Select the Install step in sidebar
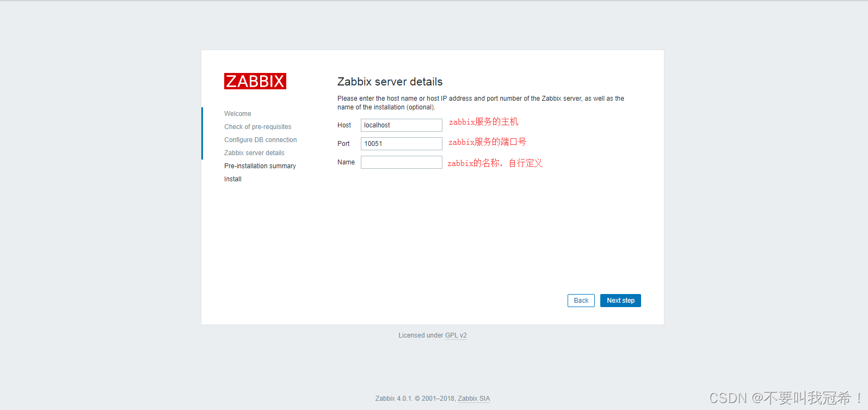 [x=233, y=179]
